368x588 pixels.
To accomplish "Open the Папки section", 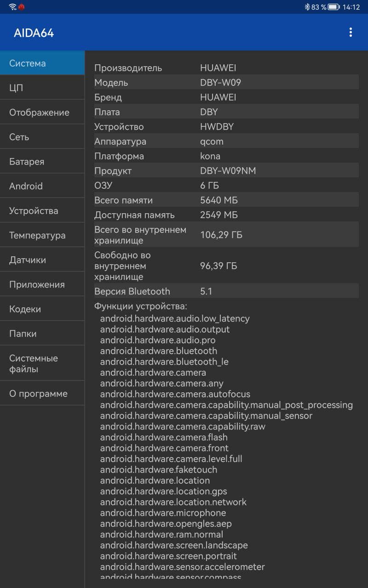I will pyautogui.click(x=42, y=334).
